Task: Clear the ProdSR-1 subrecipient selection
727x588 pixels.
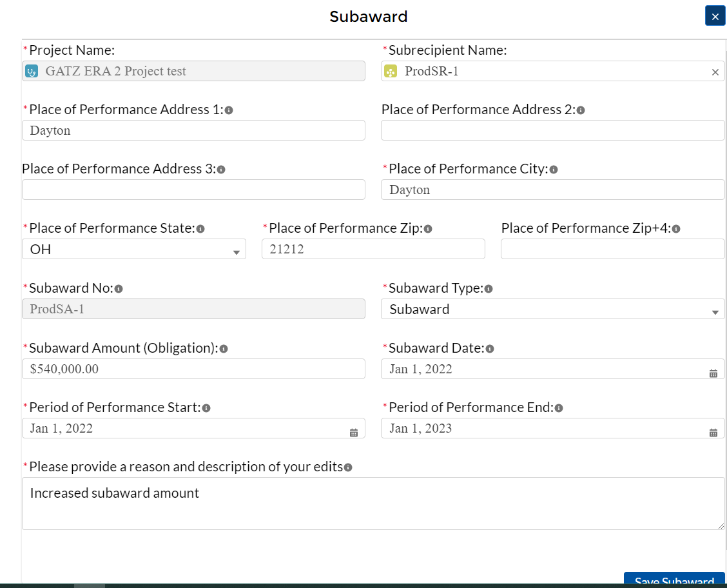Action: pos(715,72)
